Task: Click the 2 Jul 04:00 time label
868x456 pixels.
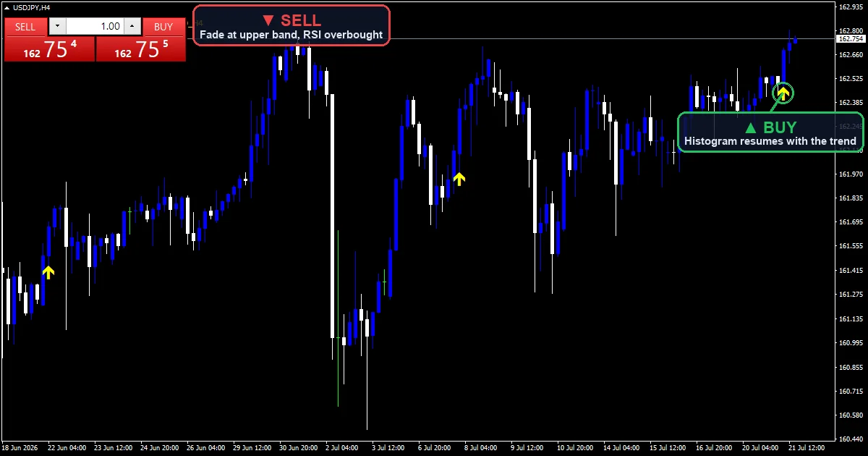Action: click(341, 448)
